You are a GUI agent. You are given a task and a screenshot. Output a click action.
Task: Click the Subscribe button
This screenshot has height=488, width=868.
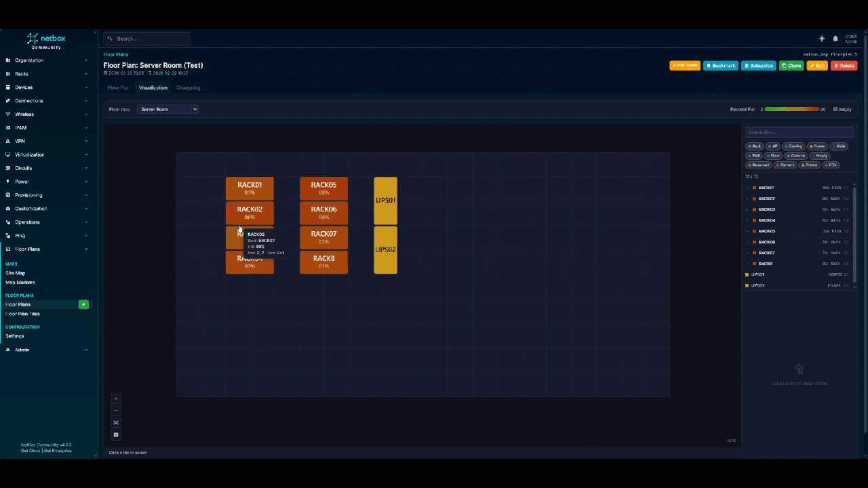(759, 66)
